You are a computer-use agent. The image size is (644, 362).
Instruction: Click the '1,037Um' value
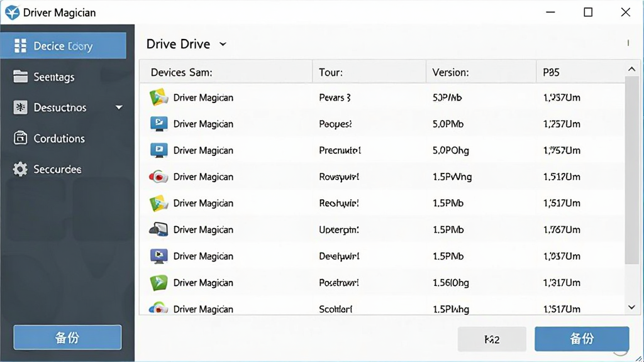562,256
